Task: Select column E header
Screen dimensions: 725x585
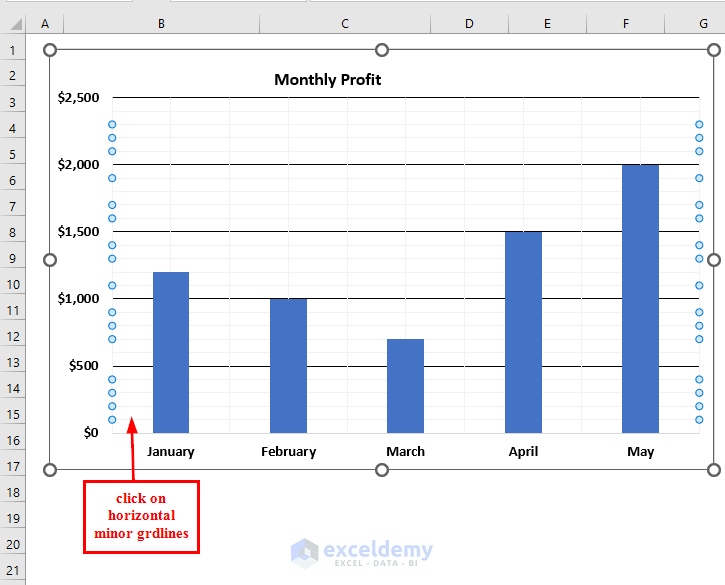Action: [x=547, y=24]
